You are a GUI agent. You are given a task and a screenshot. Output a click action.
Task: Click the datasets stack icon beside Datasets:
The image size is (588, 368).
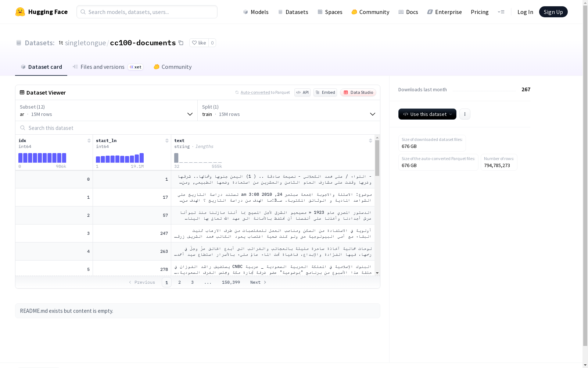19,43
